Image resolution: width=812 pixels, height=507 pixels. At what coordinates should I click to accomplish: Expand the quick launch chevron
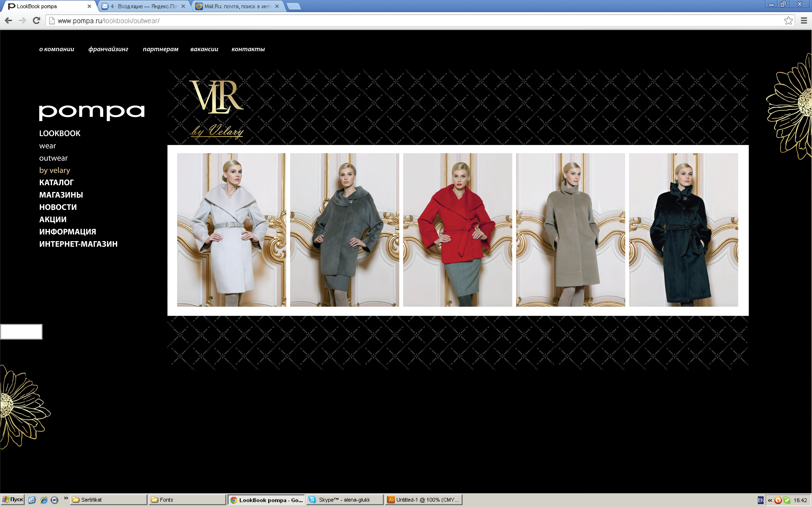(66, 498)
